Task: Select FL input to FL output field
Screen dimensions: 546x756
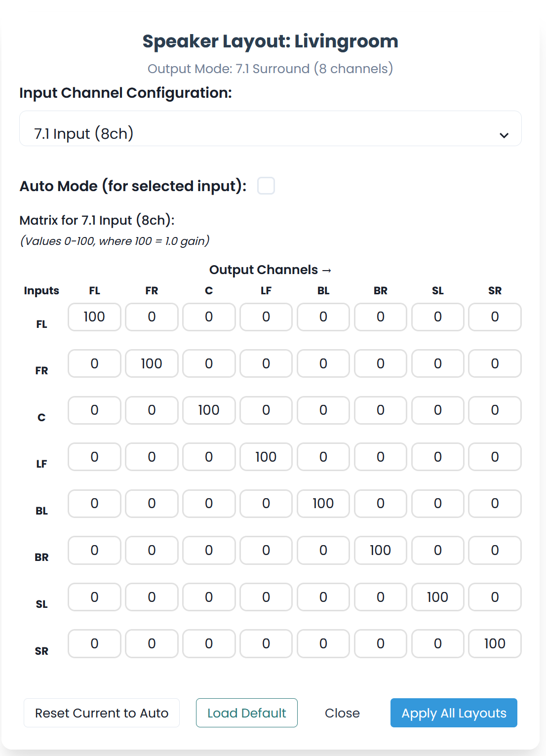Action: (94, 317)
